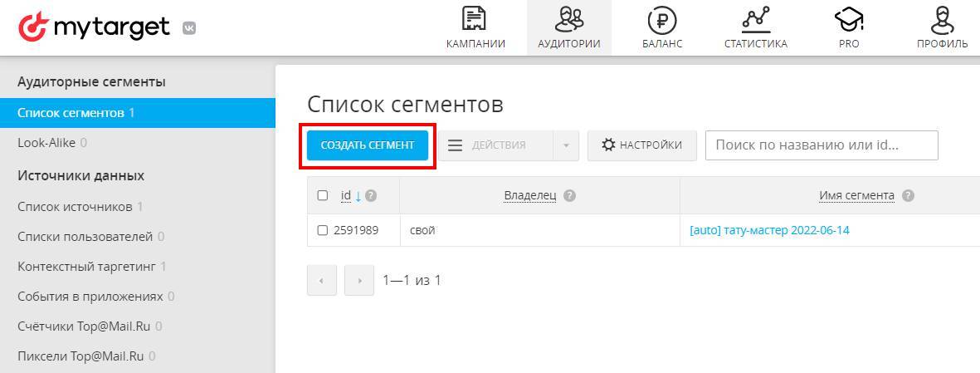980x373 pixels.
Task: Switch to the Аудитории tab
Action: 568,27
